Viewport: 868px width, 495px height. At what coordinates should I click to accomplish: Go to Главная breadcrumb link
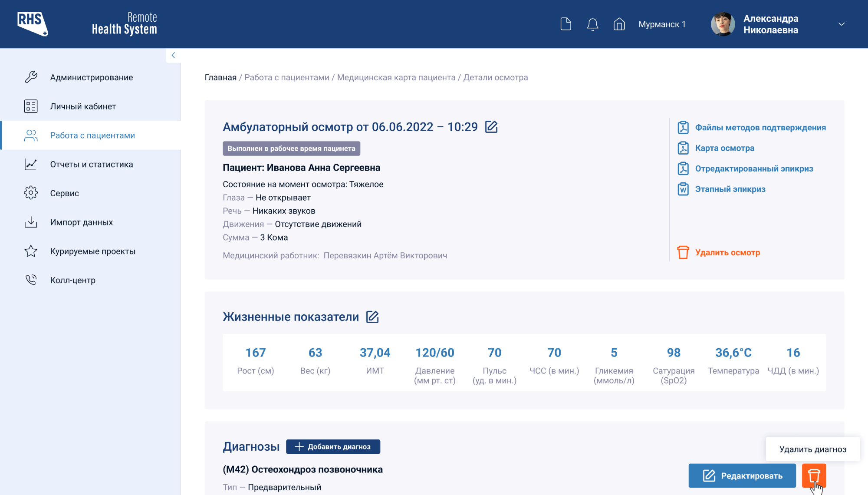tap(220, 77)
